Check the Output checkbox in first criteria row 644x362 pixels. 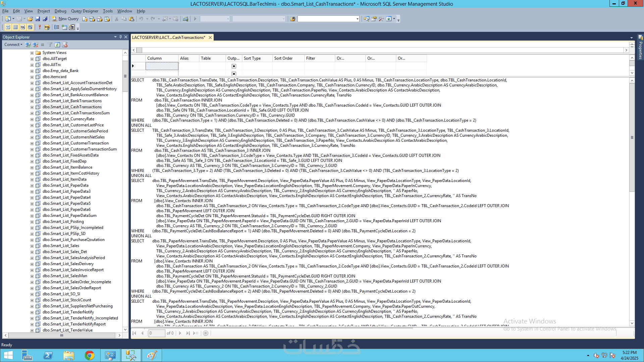[234, 66]
